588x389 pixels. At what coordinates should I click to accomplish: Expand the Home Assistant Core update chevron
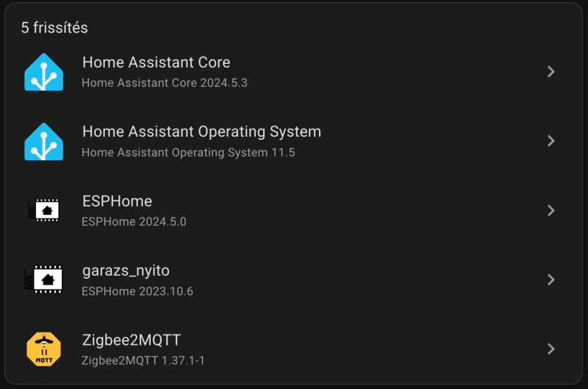[551, 71]
